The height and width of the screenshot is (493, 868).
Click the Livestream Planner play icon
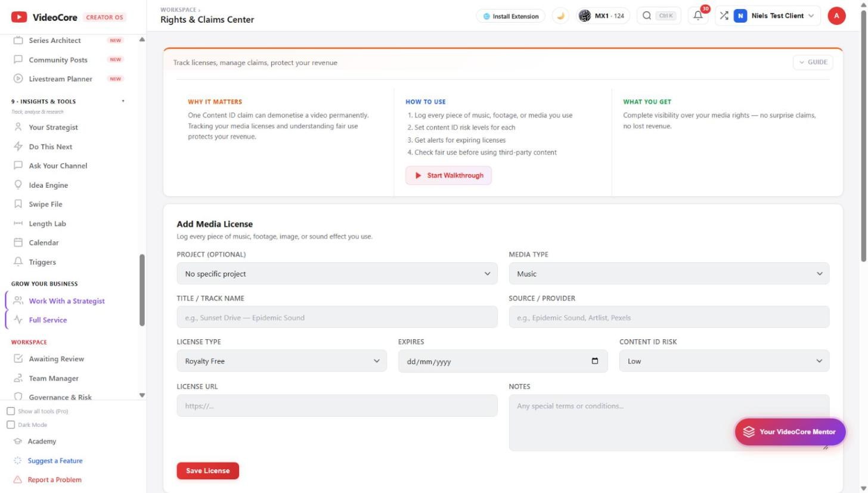pyautogui.click(x=18, y=79)
